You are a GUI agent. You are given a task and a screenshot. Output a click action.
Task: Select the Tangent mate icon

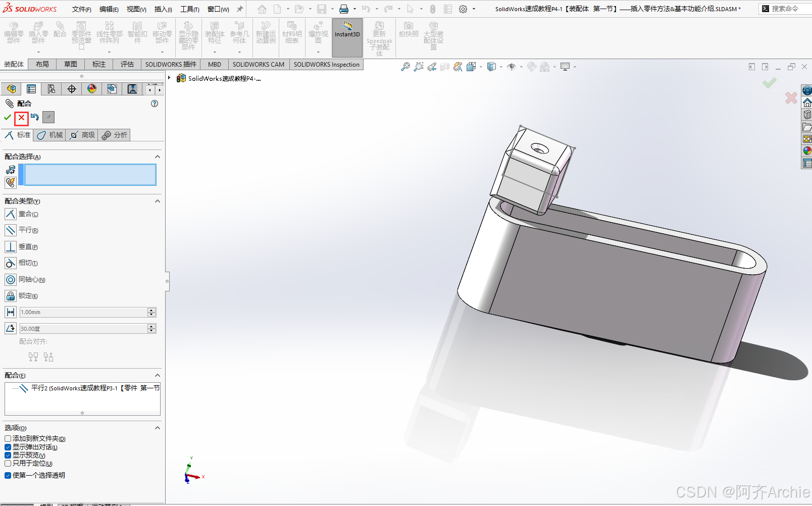click(11, 263)
